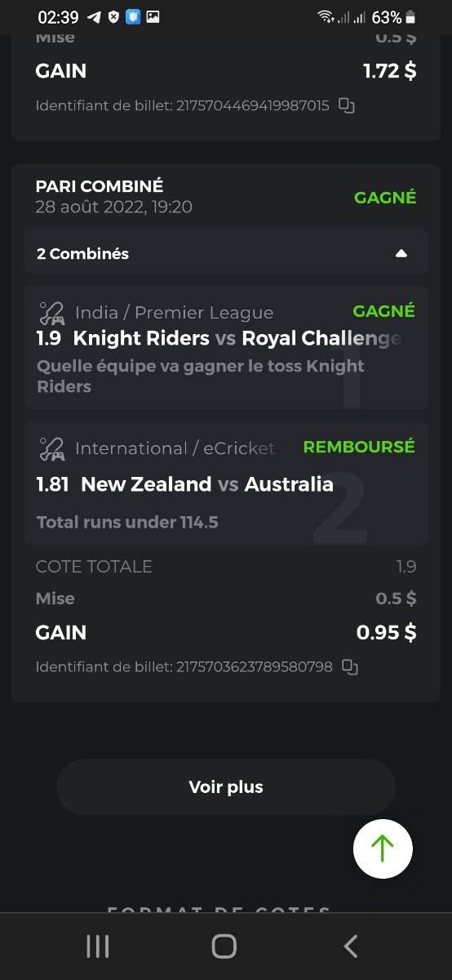Tap the esports icon beside International / eCricket
This screenshot has height=980, width=452.
pos(52,448)
